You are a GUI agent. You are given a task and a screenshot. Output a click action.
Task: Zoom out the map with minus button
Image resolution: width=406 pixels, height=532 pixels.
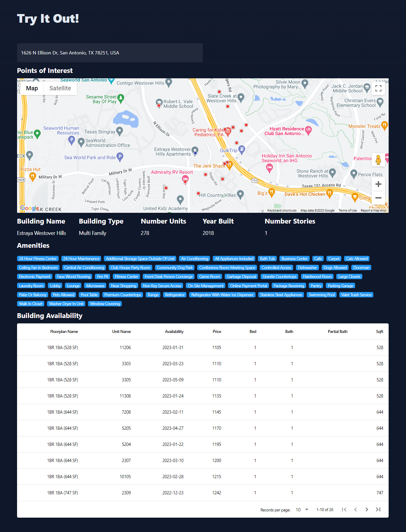378,198
